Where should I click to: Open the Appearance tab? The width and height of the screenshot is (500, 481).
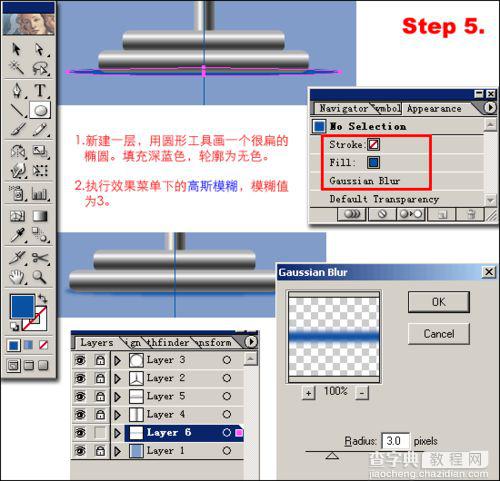pyautogui.click(x=434, y=108)
